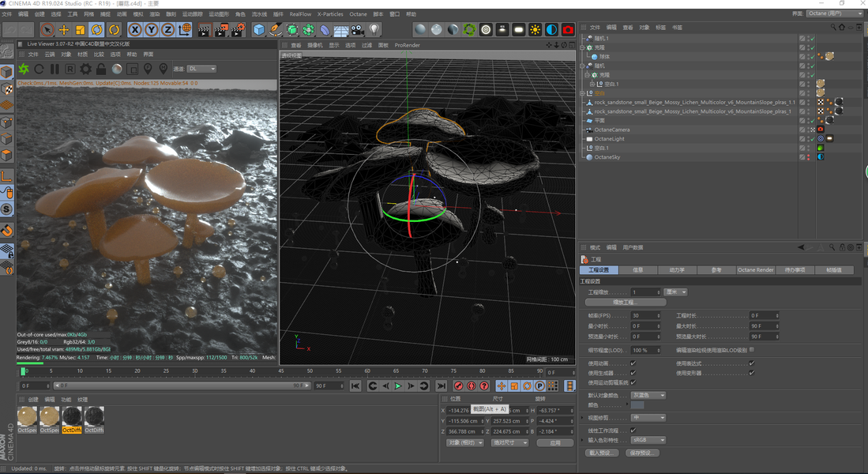This screenshot has width=868, height=474.
Task: Select the OctaneSky object
Action: coord(607,157)
